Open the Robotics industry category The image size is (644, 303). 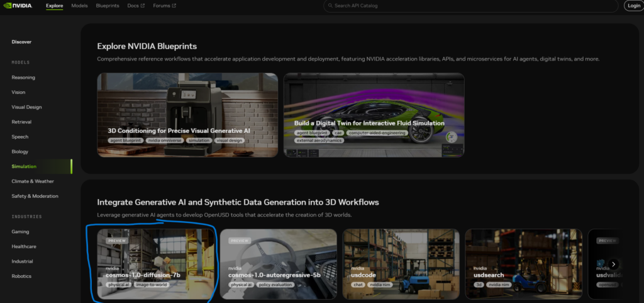pos(21,276)
